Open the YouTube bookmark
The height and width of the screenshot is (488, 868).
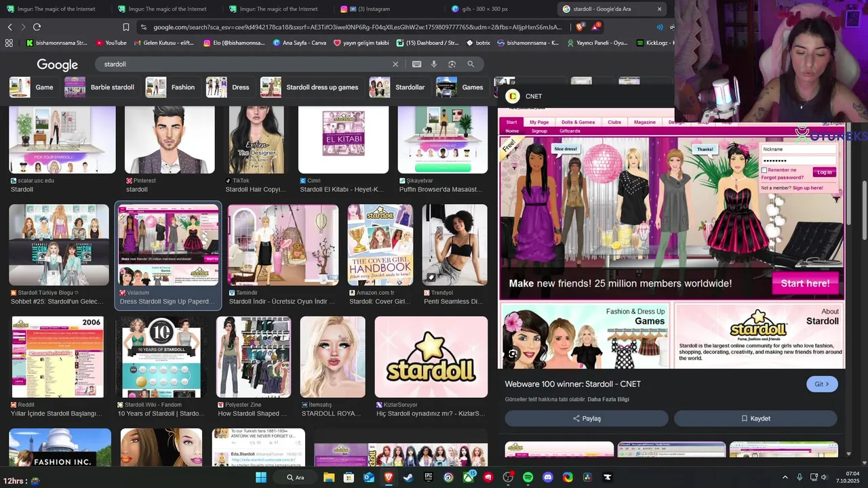click(111, 43)
